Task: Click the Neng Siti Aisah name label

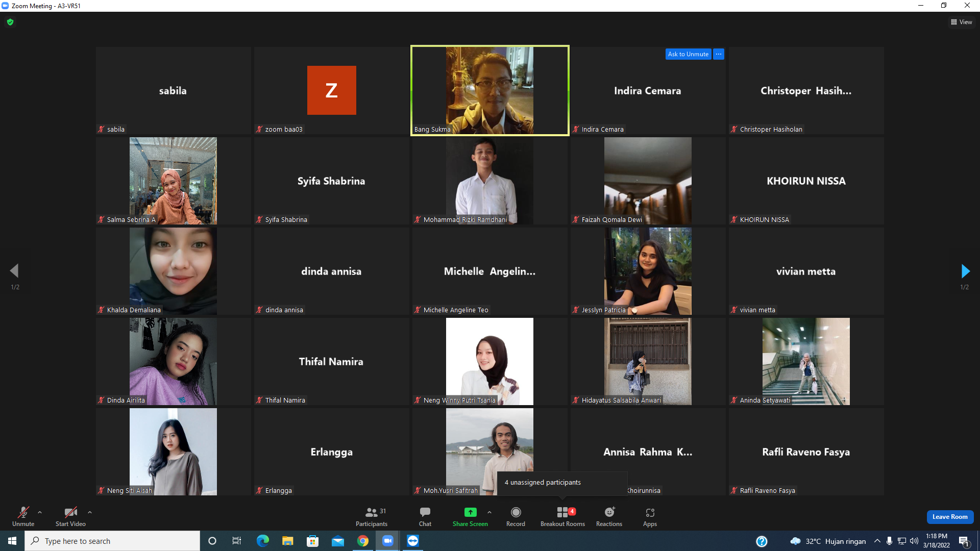Action: (130, 491)
